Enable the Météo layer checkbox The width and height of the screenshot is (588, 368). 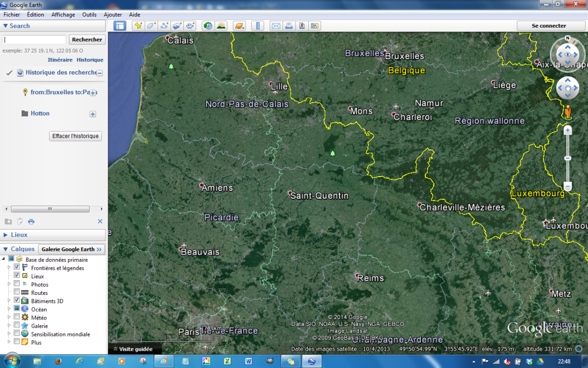[17, 317]
